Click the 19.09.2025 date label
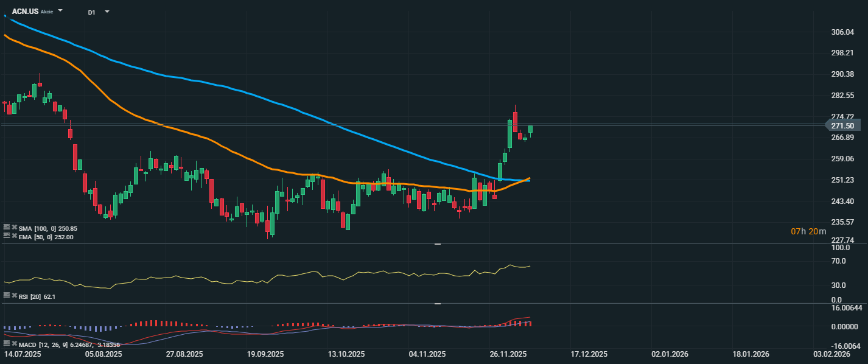 coord(265,354)
